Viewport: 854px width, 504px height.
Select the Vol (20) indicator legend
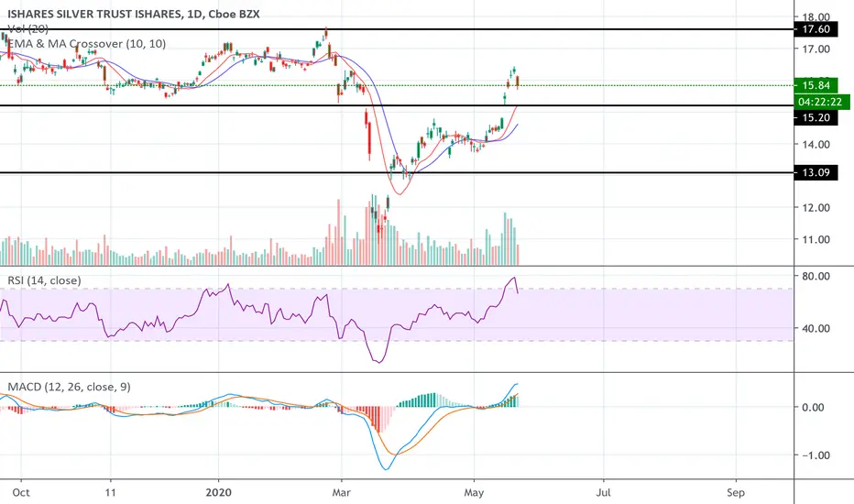tap(27, 29)
